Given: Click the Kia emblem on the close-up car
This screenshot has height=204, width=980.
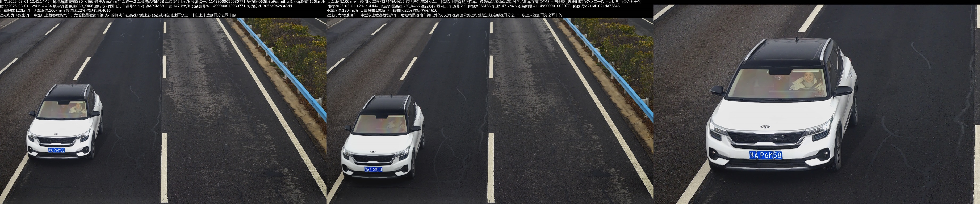Looking at the screenshot, I should (765, 126).
